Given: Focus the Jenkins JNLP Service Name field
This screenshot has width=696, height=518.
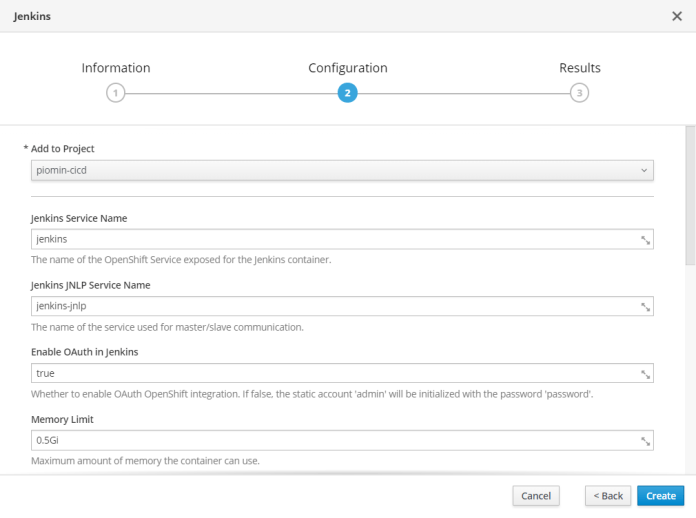Looking at the screenshot, I should coord(342,306).
